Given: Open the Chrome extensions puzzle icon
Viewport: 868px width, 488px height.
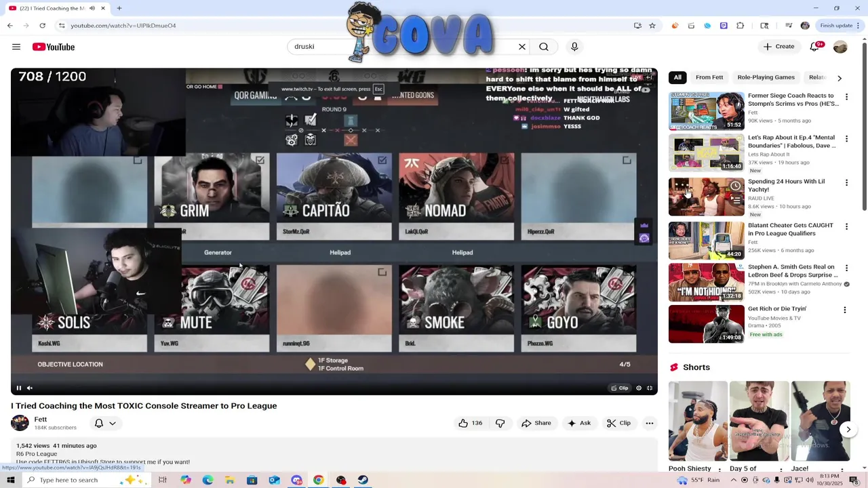Looking at the screenshot, I should tap(740, 26).
